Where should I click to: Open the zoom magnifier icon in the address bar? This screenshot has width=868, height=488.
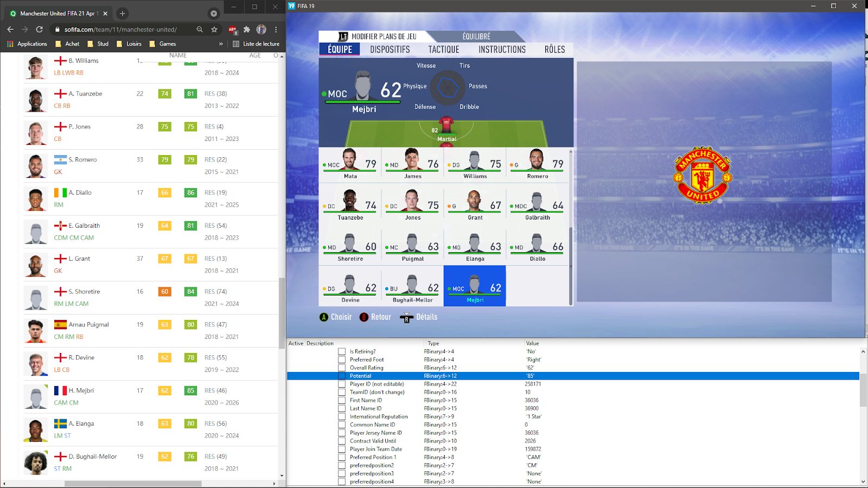tap(200, 29)
